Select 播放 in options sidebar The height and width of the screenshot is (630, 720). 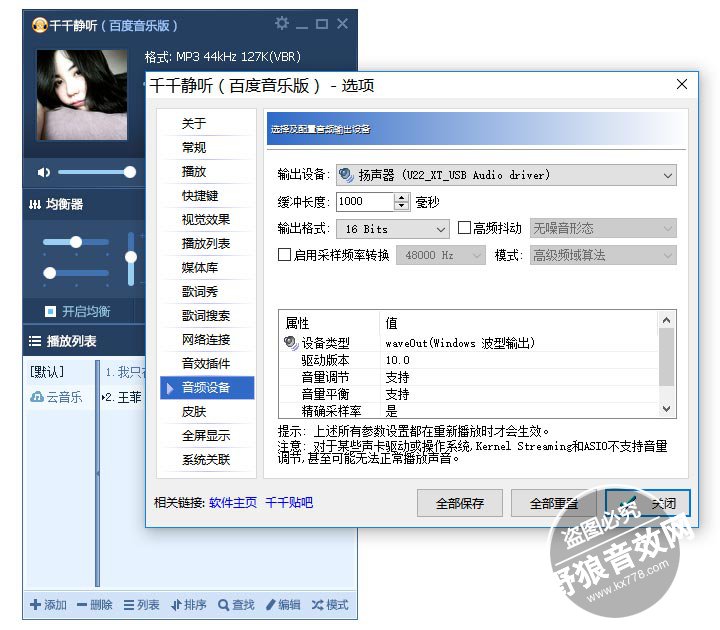tap(207, 171)
